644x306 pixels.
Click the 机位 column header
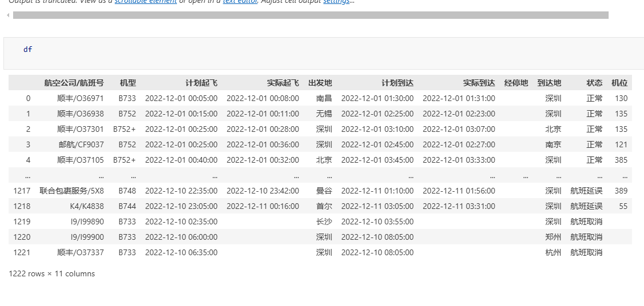click(x=619, y=83)
